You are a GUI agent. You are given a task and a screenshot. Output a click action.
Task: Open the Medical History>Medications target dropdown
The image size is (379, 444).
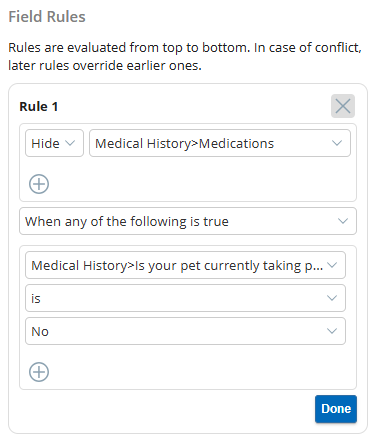220,143
